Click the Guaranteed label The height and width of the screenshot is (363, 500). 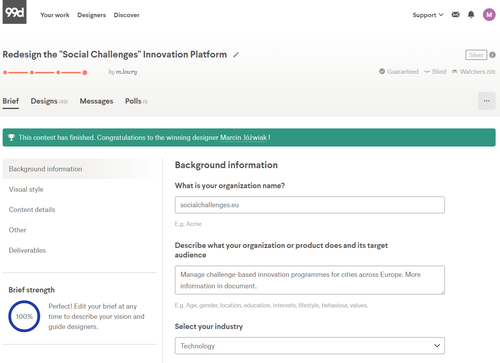pos(403,72)
